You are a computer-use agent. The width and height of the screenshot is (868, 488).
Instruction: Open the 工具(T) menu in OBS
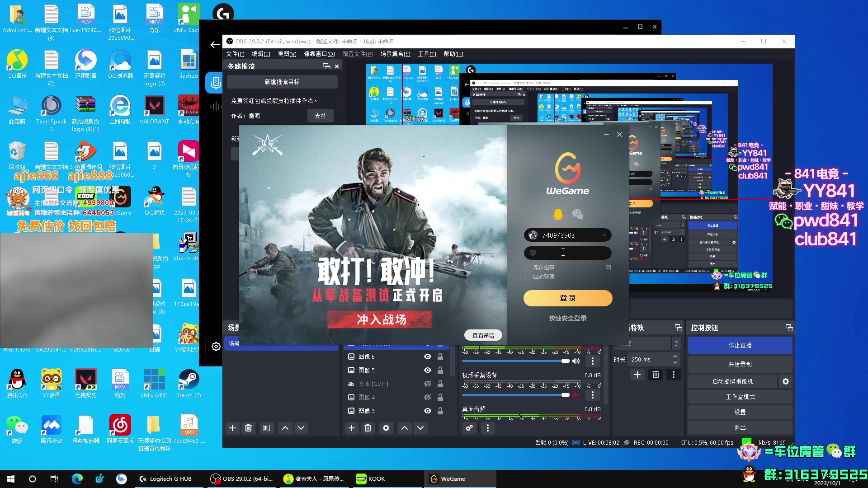[427, 54]
